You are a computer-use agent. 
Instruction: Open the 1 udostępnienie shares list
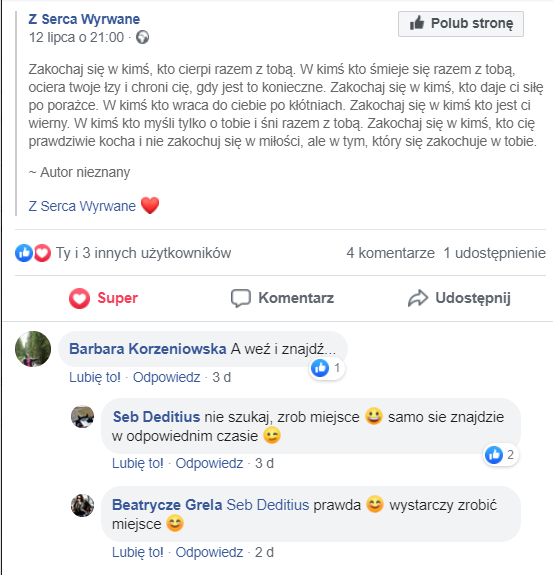point(494,253)
